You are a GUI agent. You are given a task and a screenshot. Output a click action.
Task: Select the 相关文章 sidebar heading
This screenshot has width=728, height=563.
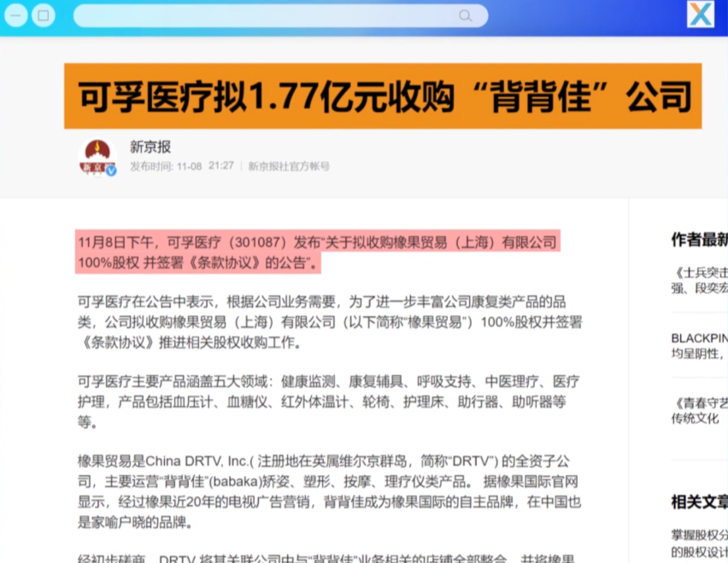click(x=699, y=501)
